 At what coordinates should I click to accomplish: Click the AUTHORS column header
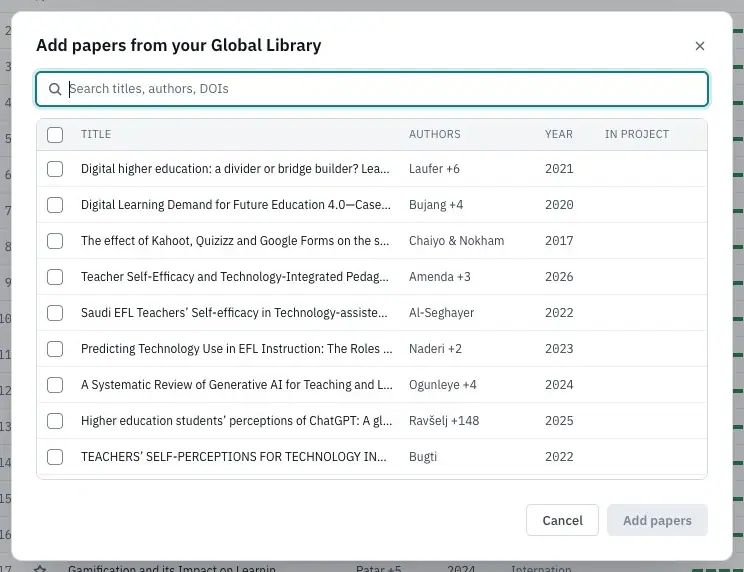click(435, 134)
